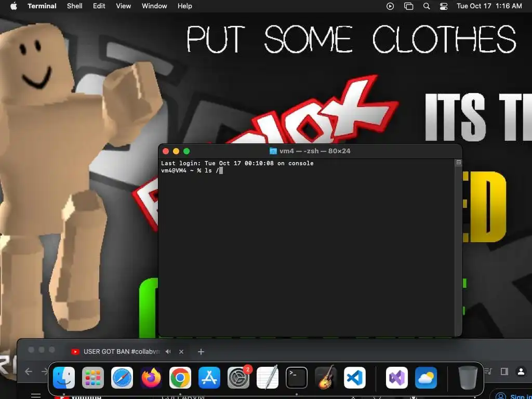Close the 'USER GOT BAN' browser tab
This screenshot has width=532, height=399.
coord(181,352)
